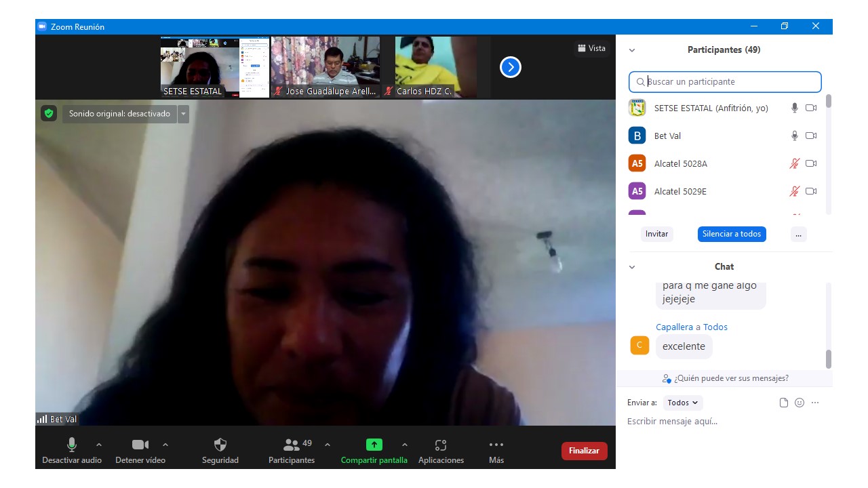This screenshot has height=488, width=868.
Task: Open the Vista layout menu
Action: pyautogui.click(x=591, y=48)
